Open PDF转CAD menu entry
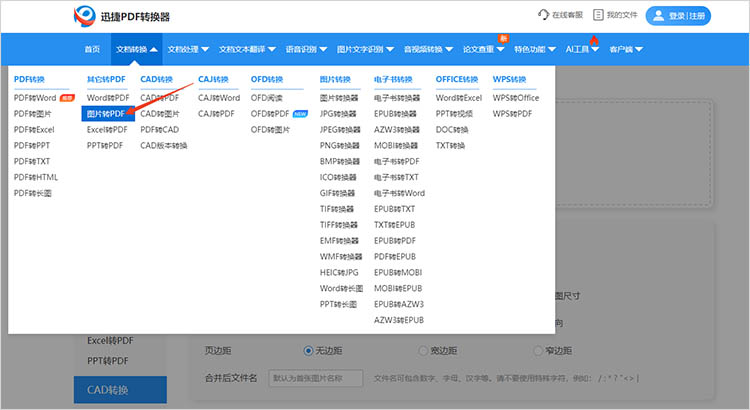750x410 pixels. (x=160, y=130)
